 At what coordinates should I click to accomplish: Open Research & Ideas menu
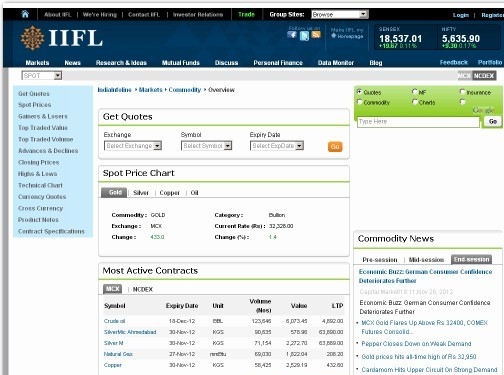click(121, 63)
